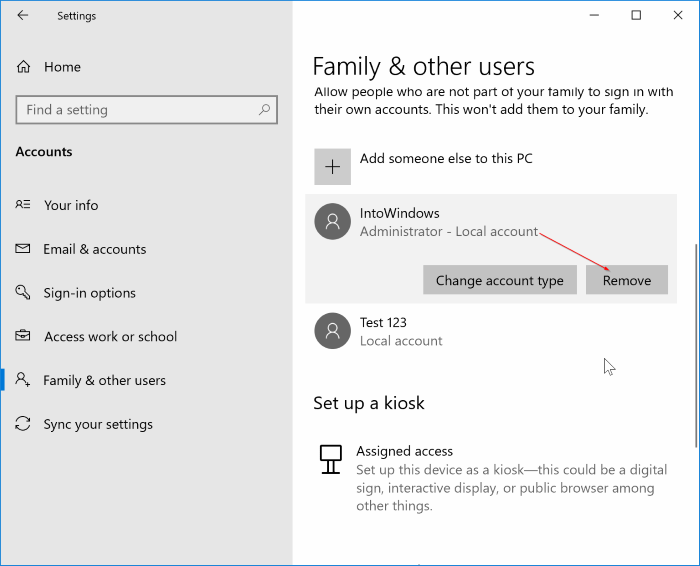Minimize the Settings window
Image resolution: width=700 pixels, height=566 pixels.
click(x=594, y=15)
